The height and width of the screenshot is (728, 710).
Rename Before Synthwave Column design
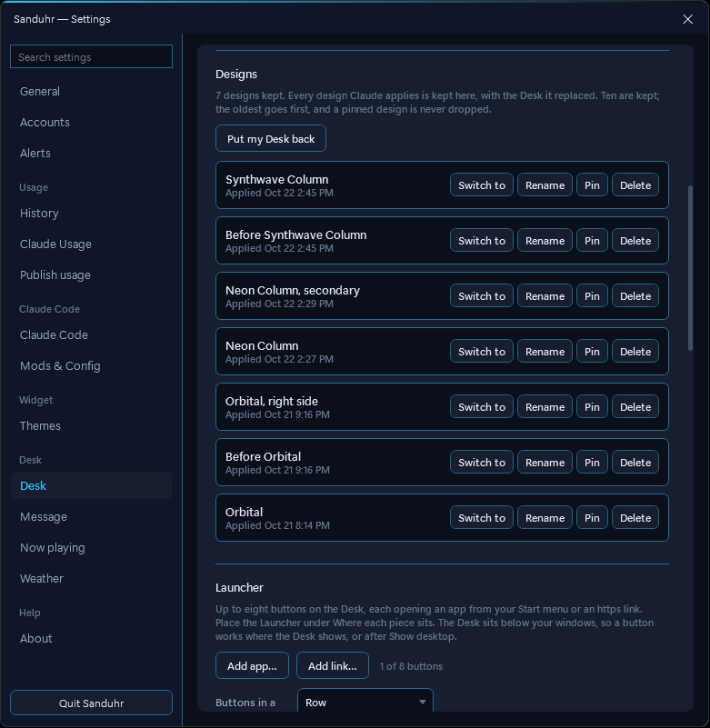click(545, 241)
